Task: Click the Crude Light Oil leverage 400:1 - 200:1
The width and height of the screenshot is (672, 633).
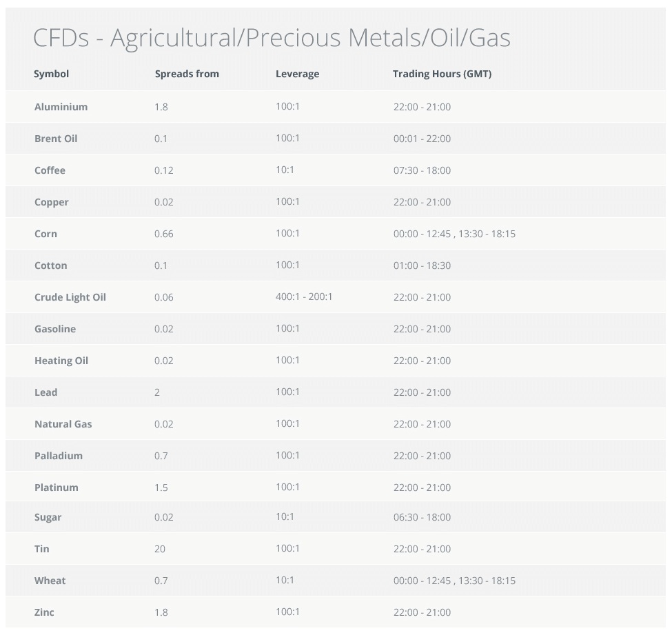Action: tap(304, 297)
